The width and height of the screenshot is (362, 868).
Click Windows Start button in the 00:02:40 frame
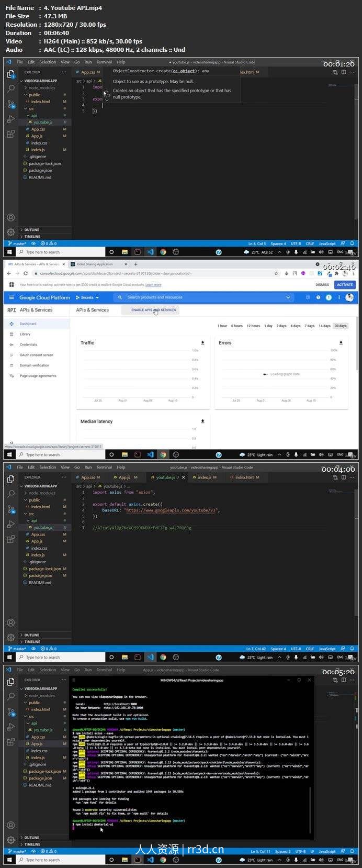point(10,454)
